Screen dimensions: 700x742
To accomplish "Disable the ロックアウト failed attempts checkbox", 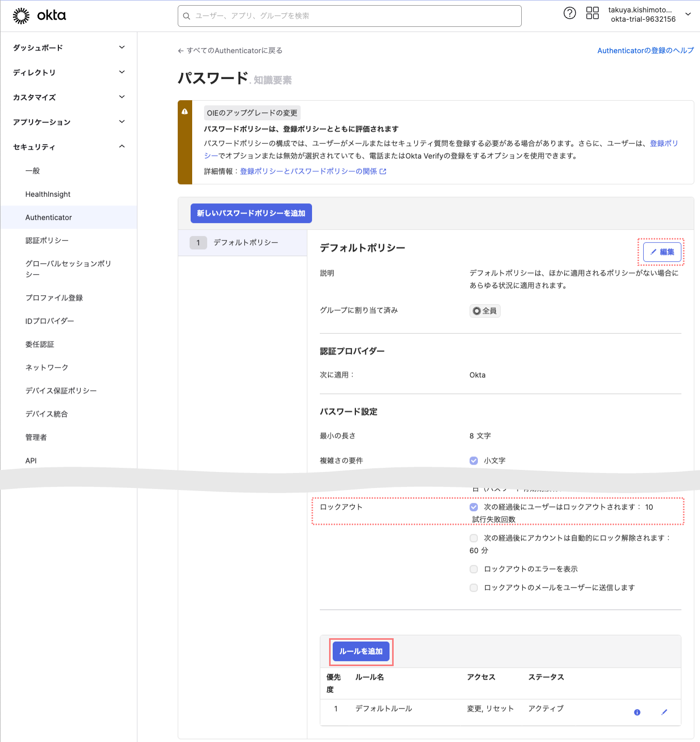I will (x=473, y=507).
